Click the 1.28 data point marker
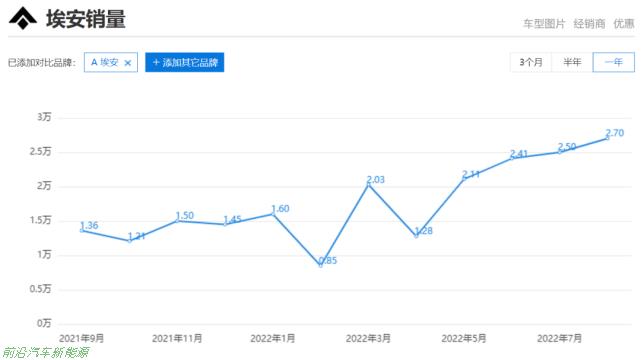This screenshot has width=641, height=360. click(x=416, y=236)
